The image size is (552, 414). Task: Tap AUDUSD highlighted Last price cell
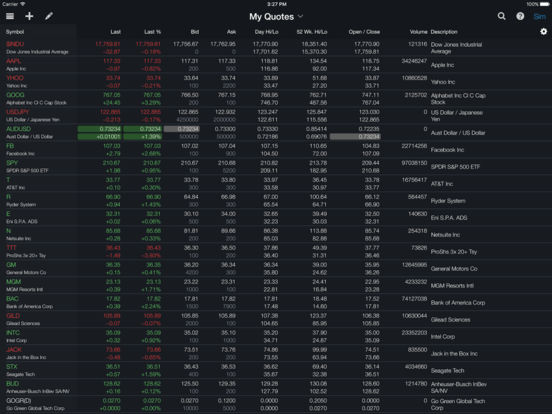tap(100, 129)
